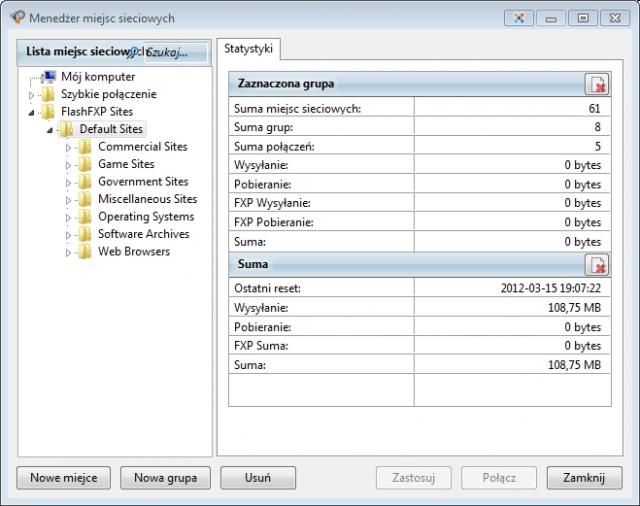The image size is (640, 506).
Task: Select Software Archives in the tree
Action: click(x=143, y=234)
